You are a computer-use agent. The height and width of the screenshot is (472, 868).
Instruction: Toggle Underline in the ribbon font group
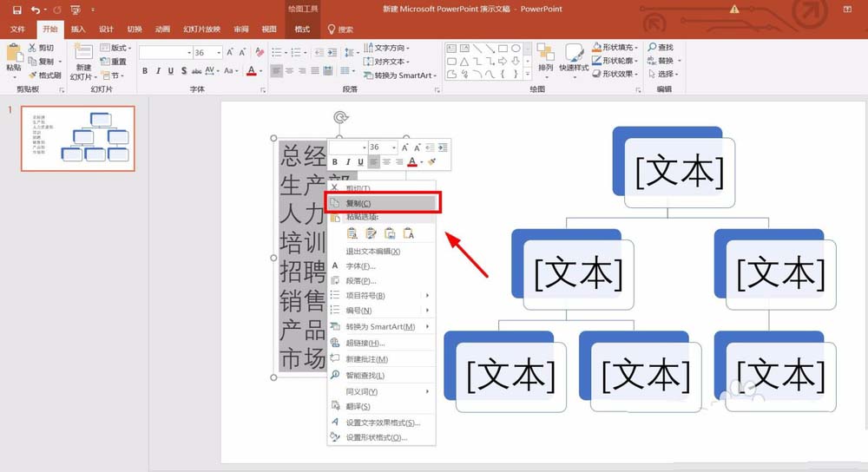(x=170, y=71)
